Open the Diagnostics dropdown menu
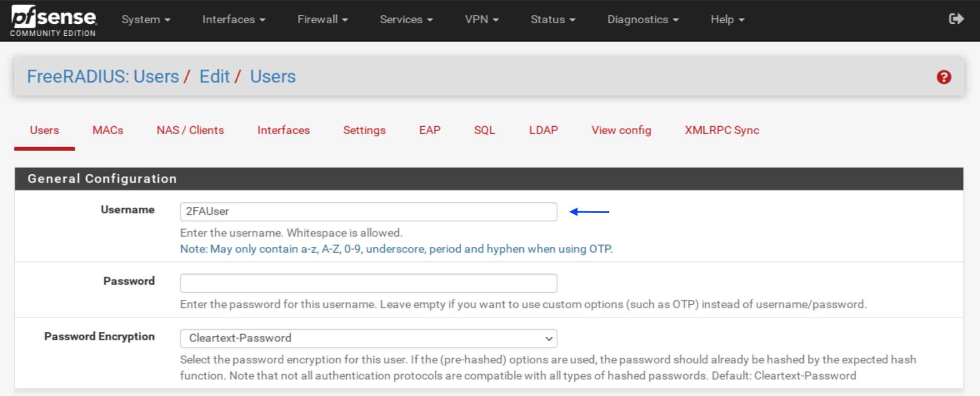Screen dimensions: 980x396 click(643, 20)
